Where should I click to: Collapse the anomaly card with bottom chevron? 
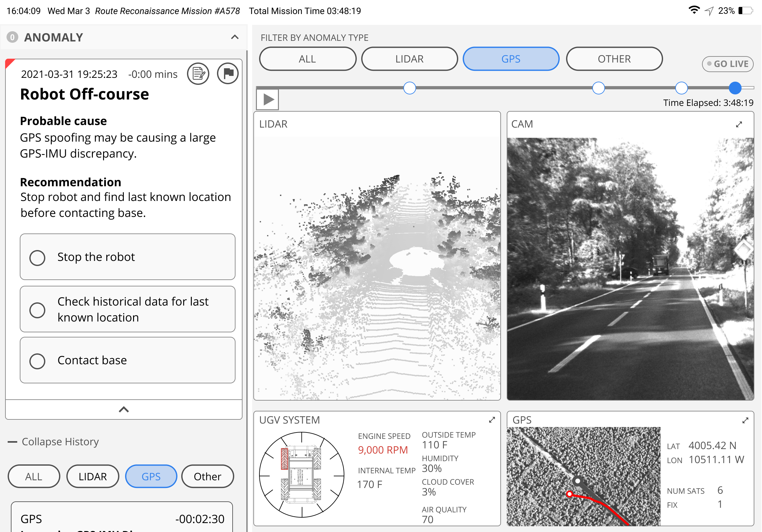(124, 410)
